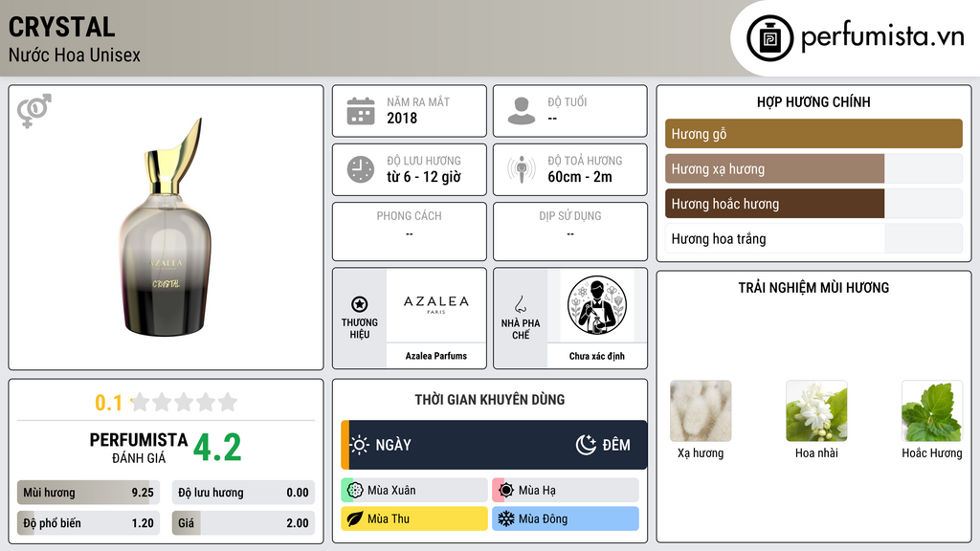Screen dimensions: 980x551
Task: Click the perfumista.vn site name
Action: tap(882, 37)
